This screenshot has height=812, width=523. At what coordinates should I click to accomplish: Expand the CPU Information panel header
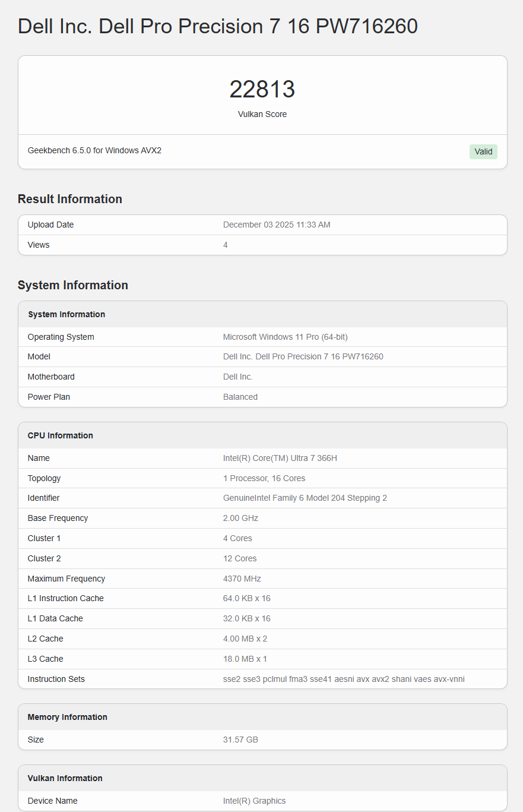click(60, 435)
